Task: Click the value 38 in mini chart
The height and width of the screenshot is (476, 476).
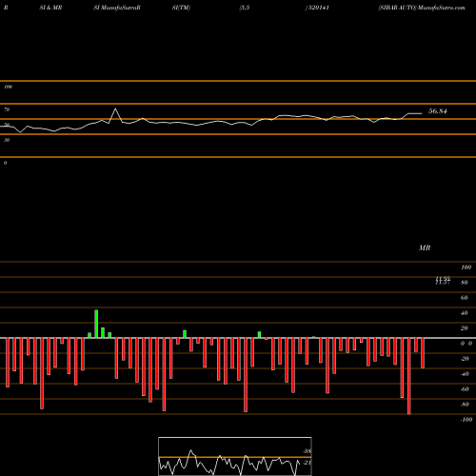Action: click(307, 451)
